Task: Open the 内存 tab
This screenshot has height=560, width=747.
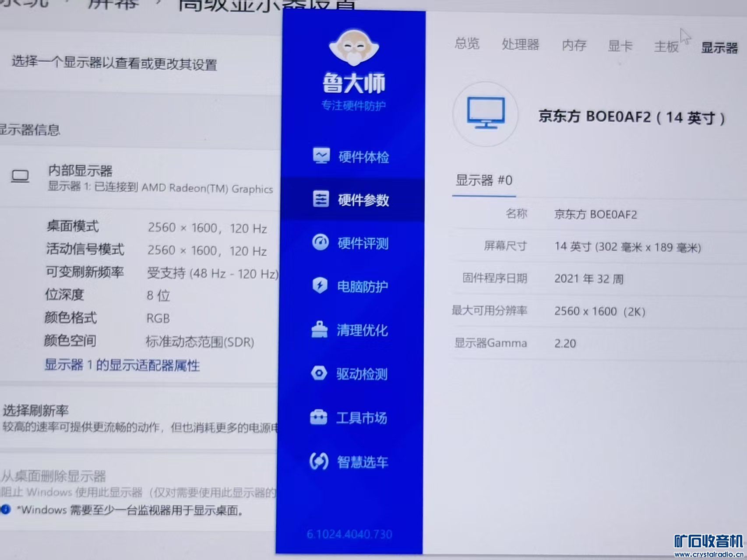Action: click(x=574, y=45)
